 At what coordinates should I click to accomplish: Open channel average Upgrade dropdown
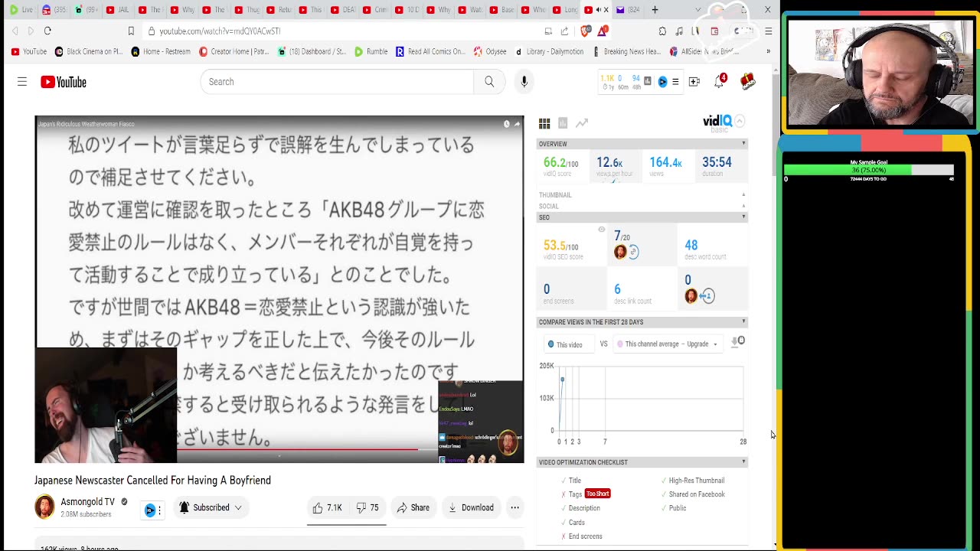pos(668,344)
